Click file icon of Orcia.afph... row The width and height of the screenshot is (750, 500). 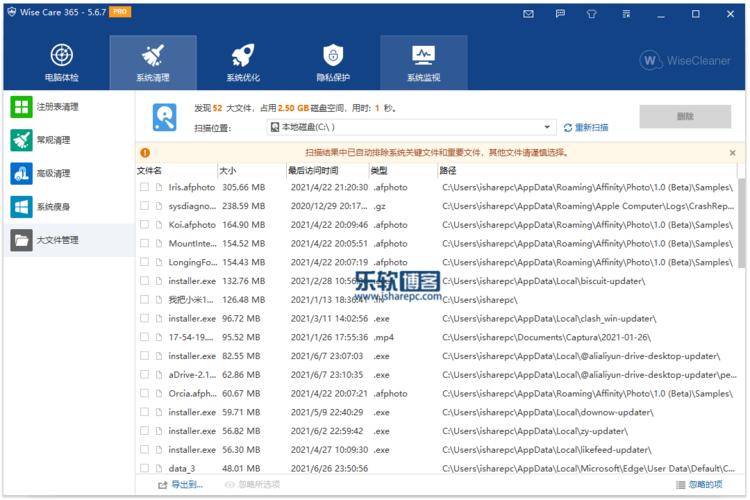point(159,393)
